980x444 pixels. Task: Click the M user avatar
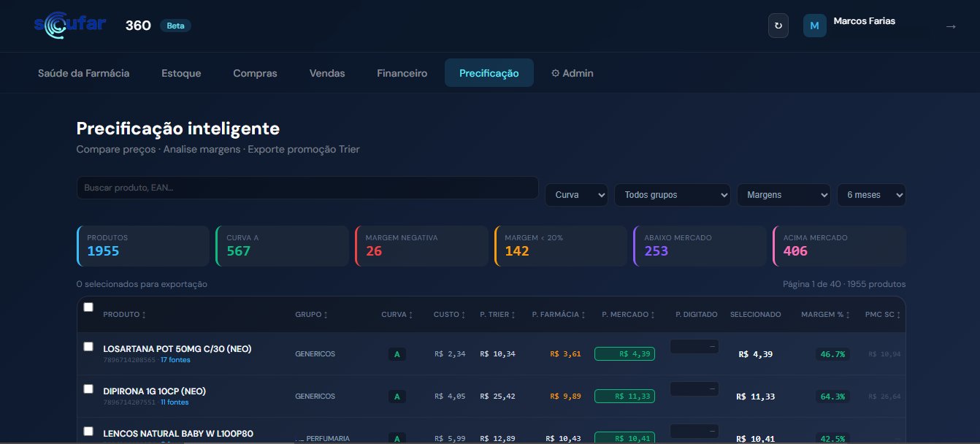tap(815, 26)
